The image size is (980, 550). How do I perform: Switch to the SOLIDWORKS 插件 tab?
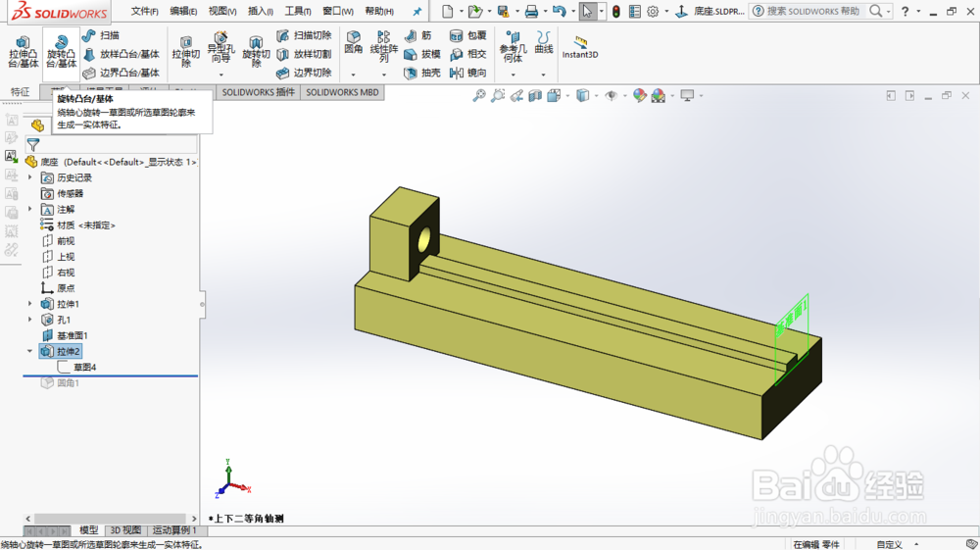(x=258, y=92)
